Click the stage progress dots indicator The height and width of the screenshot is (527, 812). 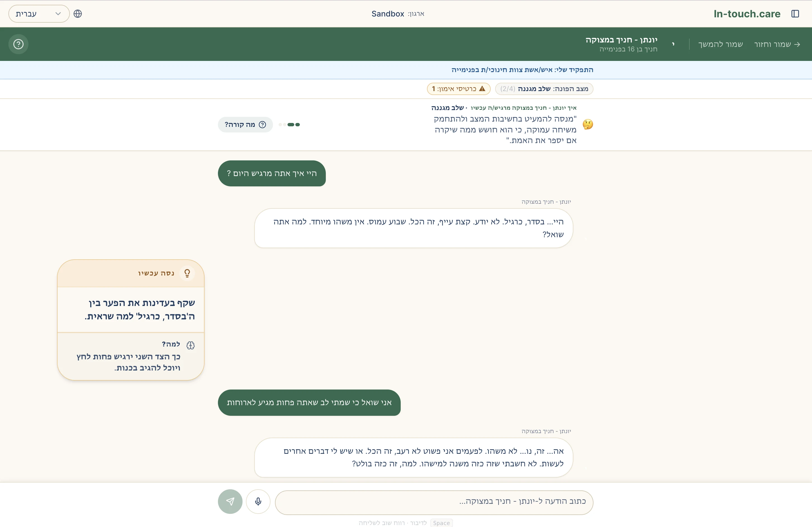289,125
